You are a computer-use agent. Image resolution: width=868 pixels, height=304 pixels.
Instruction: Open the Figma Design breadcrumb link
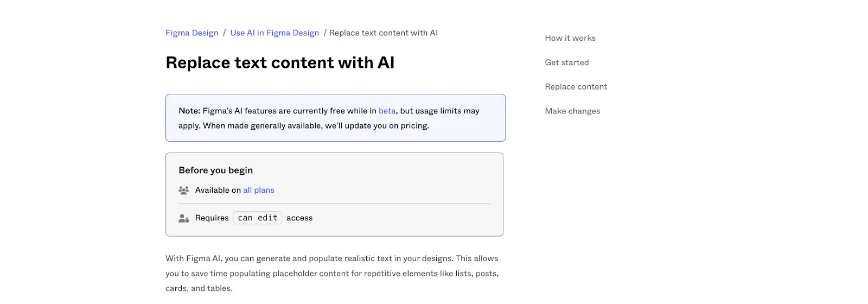[x=192, y=33]
